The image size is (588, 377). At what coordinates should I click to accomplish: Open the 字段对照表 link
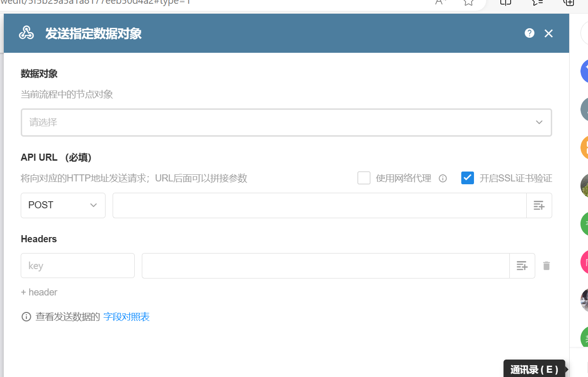(126, 316)
